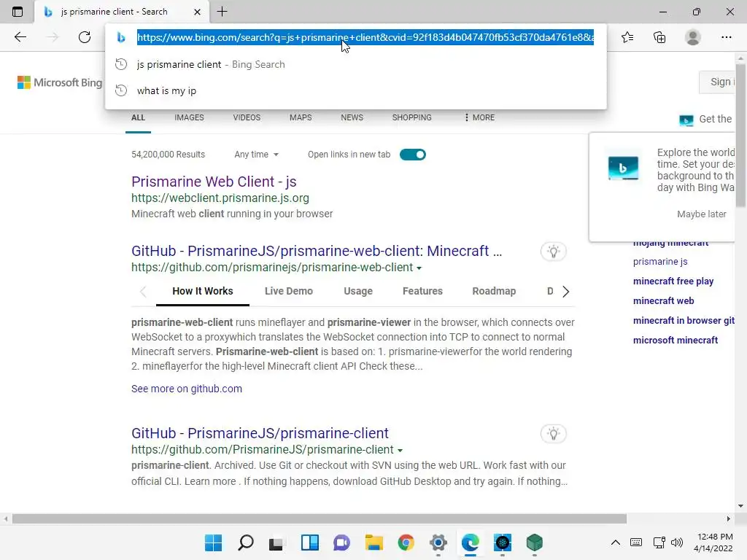Open the user profile avatar
The width and height of the screenshot is (747, 560).
click(x=693, y=37)
